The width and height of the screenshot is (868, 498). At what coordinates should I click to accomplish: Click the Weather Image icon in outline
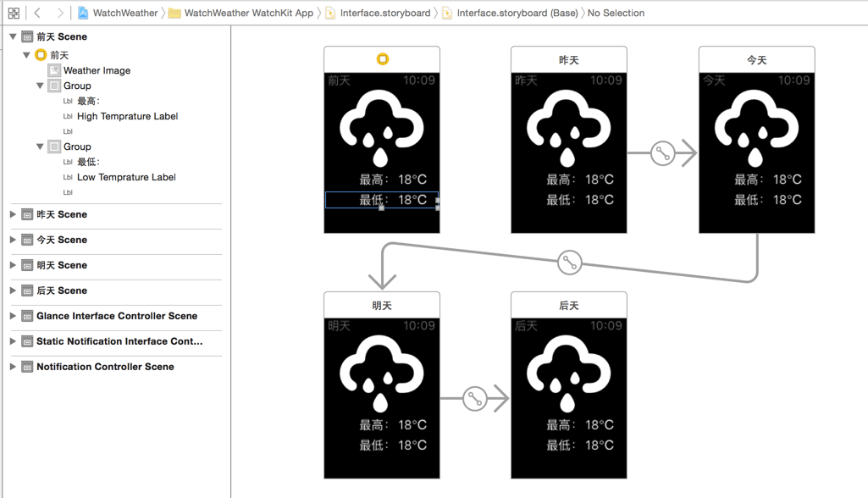coord(54,70)
